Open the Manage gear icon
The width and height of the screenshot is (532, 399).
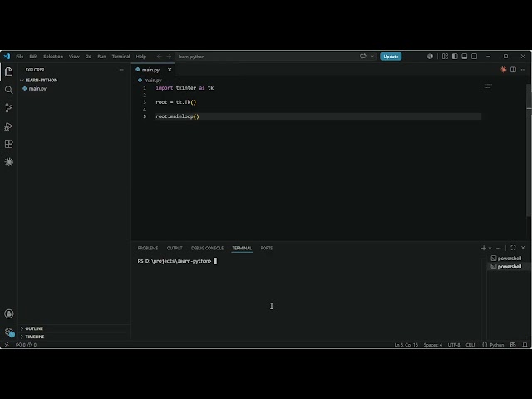tap(9, 332)
